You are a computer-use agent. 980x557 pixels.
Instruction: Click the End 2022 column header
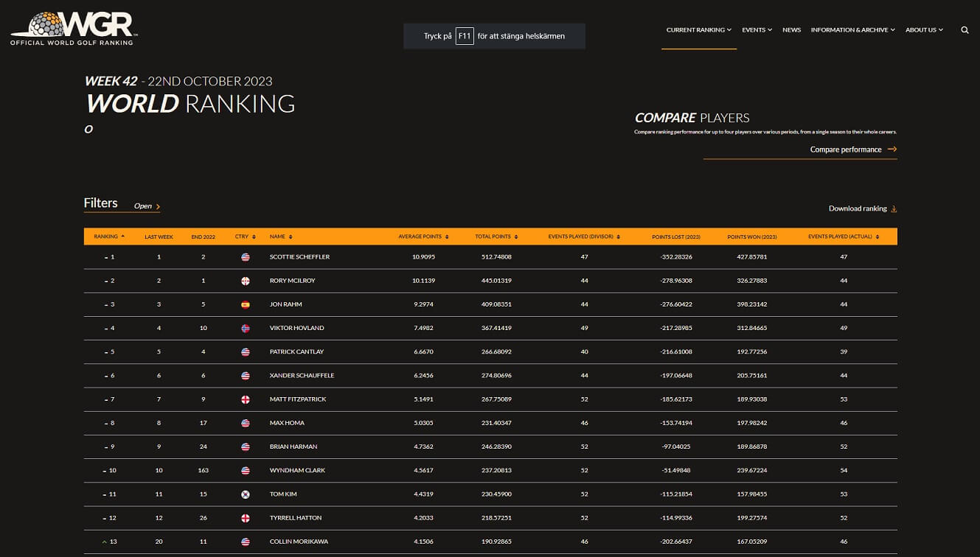click(x=203, y=237)
